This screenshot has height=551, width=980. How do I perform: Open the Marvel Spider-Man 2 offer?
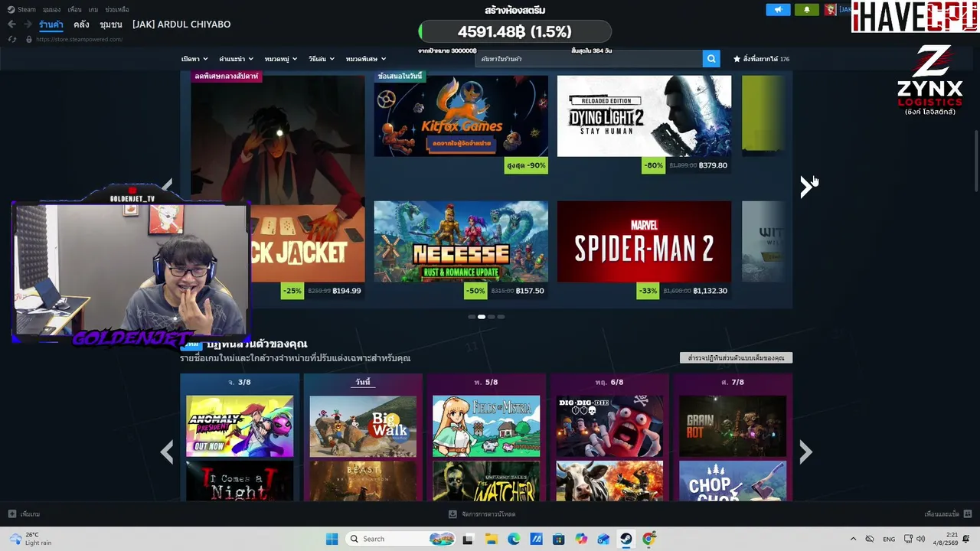(644, 242)
